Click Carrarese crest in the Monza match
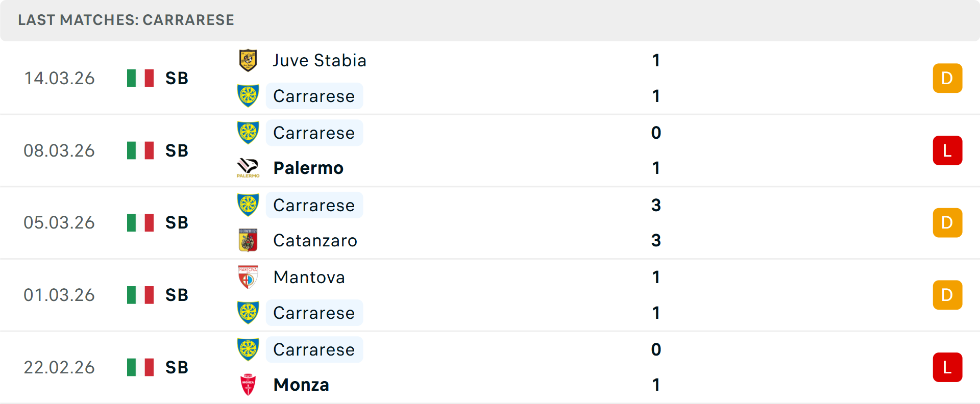This screenshot has width=980, height=404. coord(248,349)
